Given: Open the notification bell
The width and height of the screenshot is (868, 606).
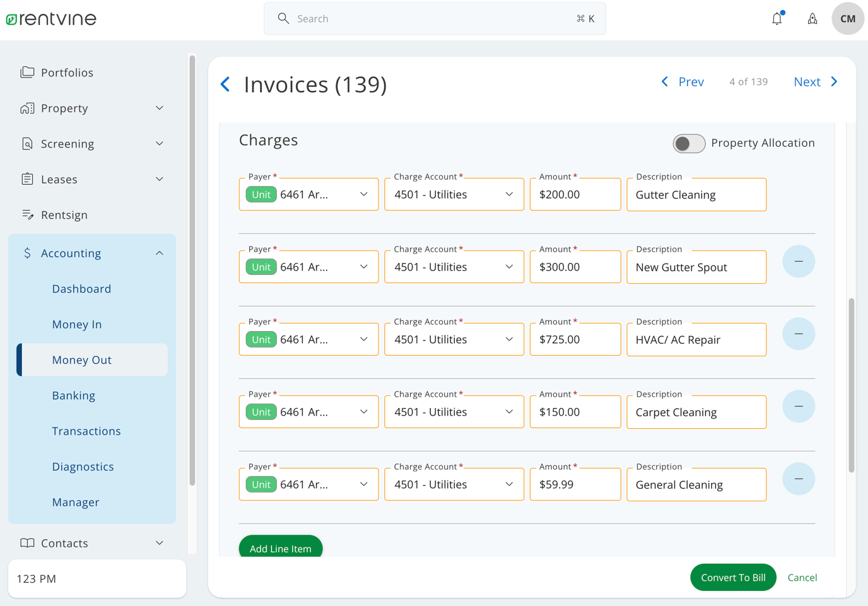Looking at the screenshot, I should [777, 18].
